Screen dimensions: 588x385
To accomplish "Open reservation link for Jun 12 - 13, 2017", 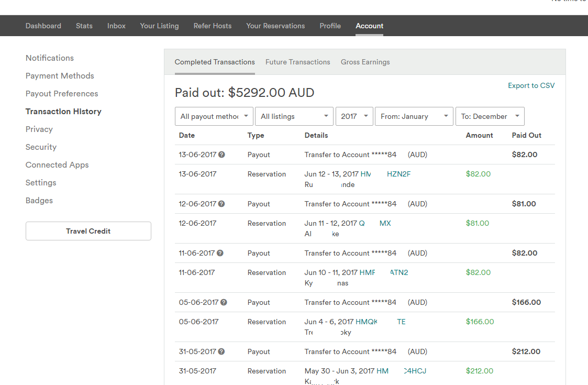I will click(x=385, y=174).
